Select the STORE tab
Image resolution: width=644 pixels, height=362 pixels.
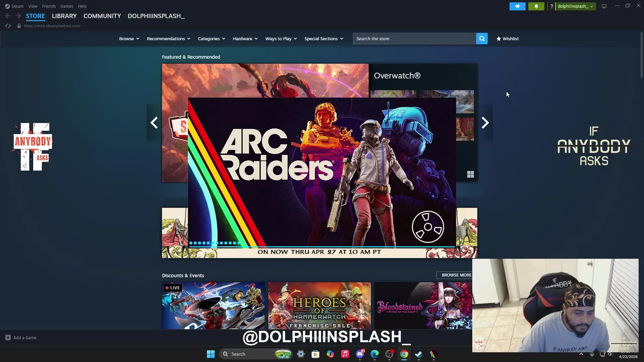coord(35,16)
